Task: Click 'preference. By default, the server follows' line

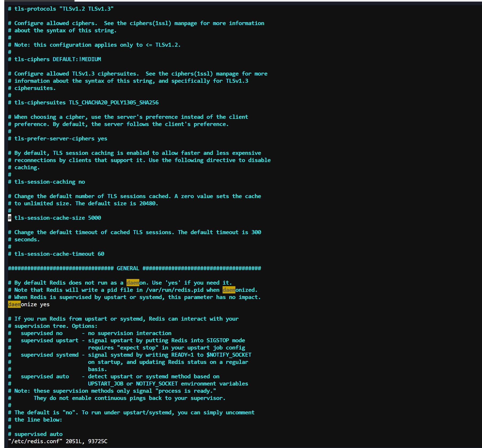Action: 118,124
